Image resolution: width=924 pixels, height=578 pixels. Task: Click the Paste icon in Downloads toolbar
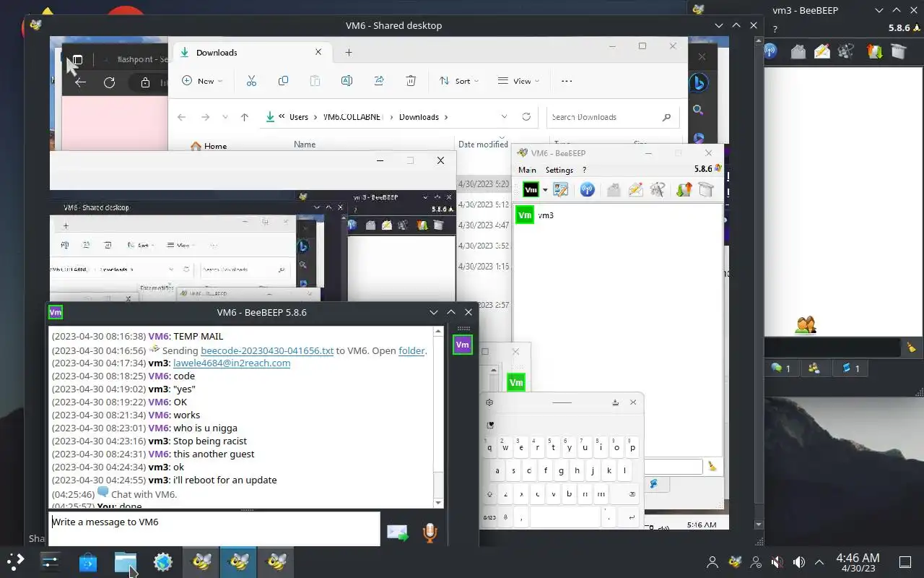315,81
